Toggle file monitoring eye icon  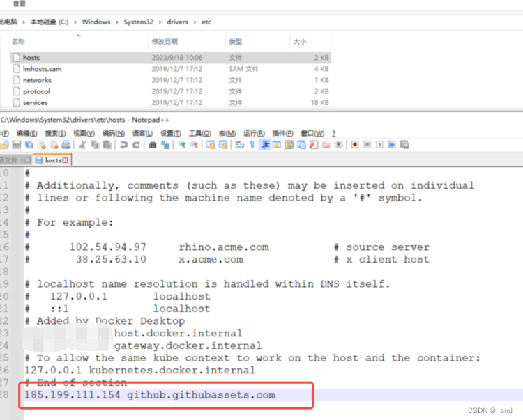point(338,145)
